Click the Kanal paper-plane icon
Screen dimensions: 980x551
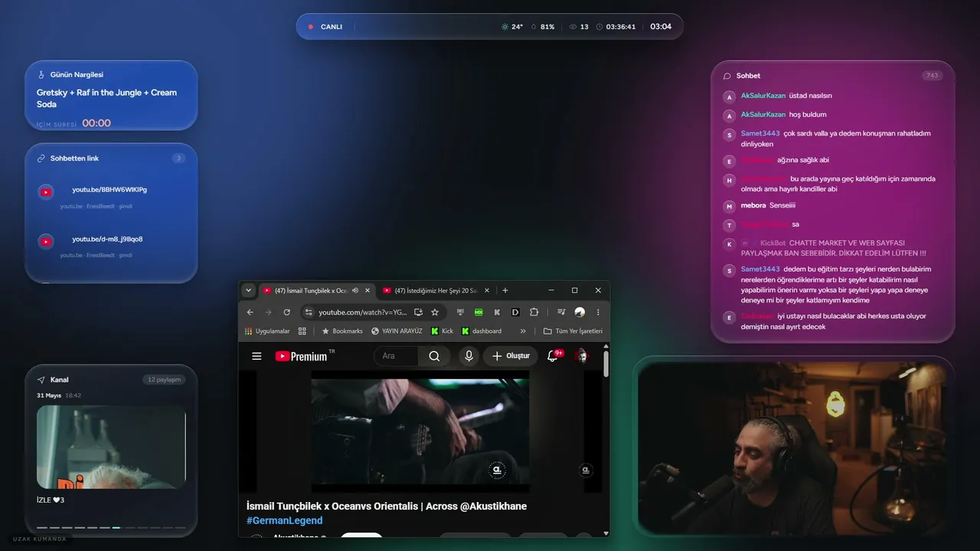[41, 380]
